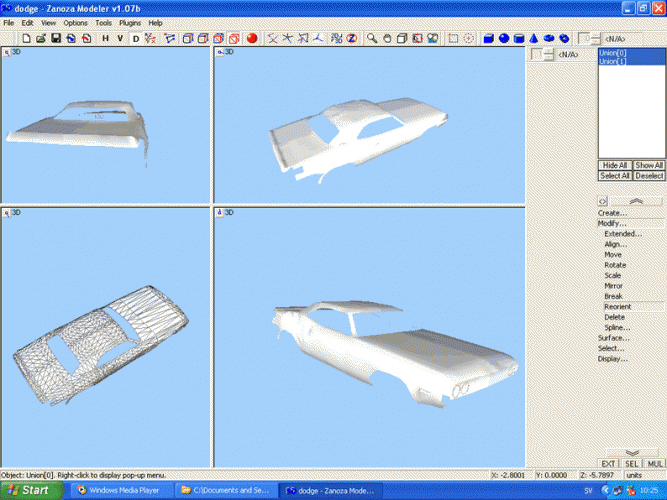
Task: Toggle the V axis constraint button
Action: pos(120,38)
